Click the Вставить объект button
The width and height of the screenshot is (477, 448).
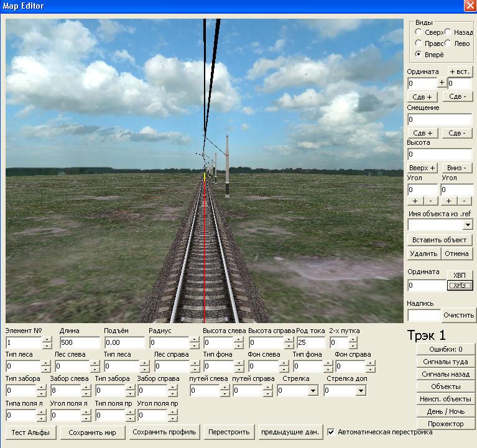[x=440, y=240]
